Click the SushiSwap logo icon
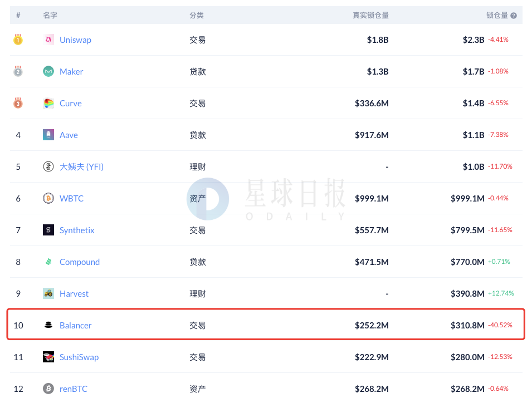This screenshot has height=398, width=532. tap(48, 357)
